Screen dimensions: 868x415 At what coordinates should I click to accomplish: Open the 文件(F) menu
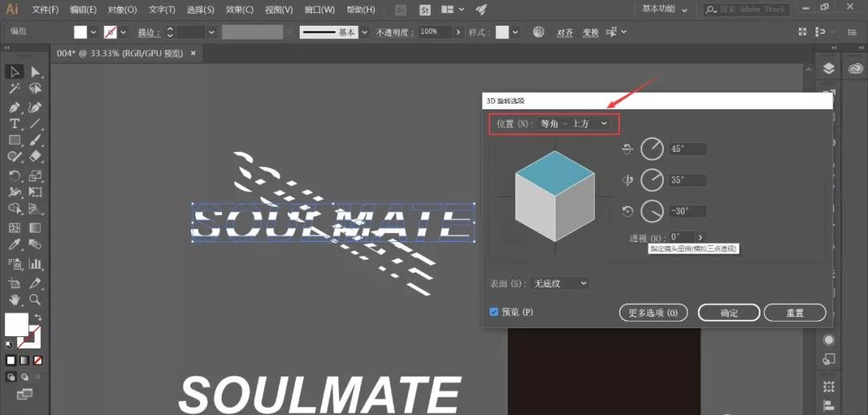pos(45,10)
